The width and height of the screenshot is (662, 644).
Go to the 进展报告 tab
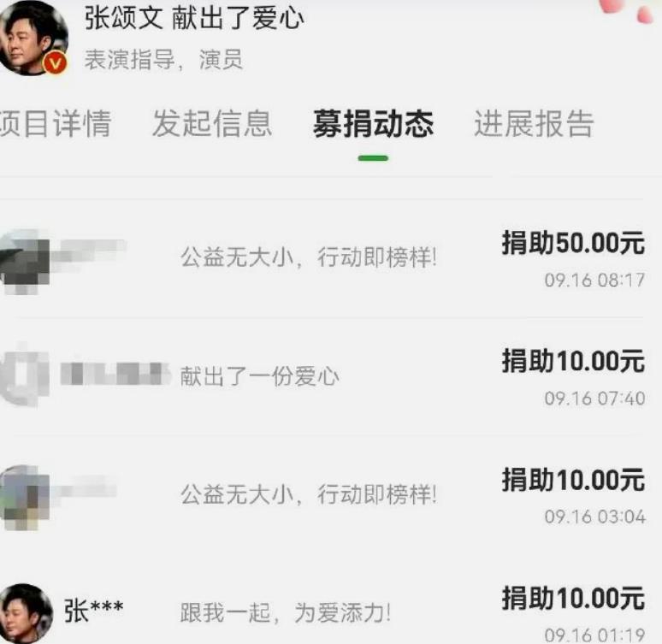pos(534,123)
